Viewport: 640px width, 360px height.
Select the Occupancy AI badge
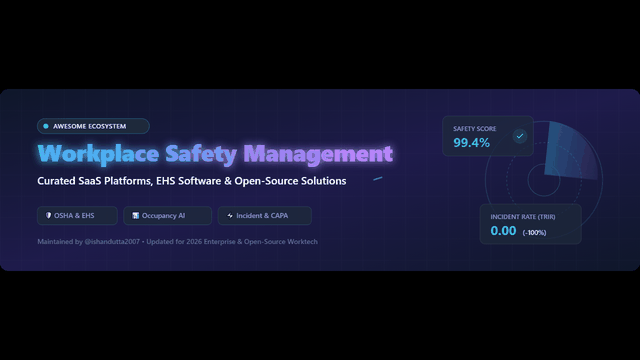(167, 216)
